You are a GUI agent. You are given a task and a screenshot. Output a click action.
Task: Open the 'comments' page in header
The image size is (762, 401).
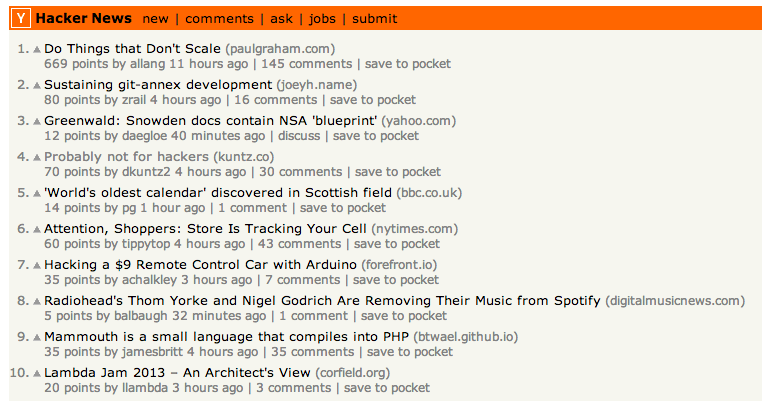(219, 19)
